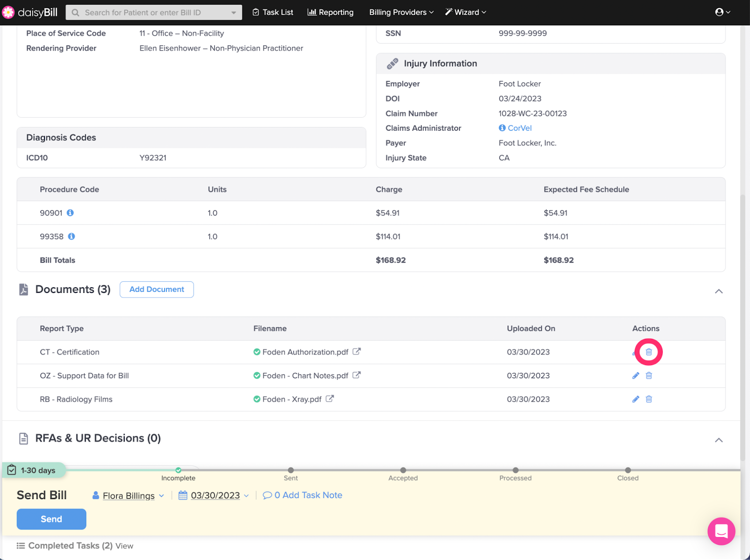Click the Add Document button

tap(157, 290)
